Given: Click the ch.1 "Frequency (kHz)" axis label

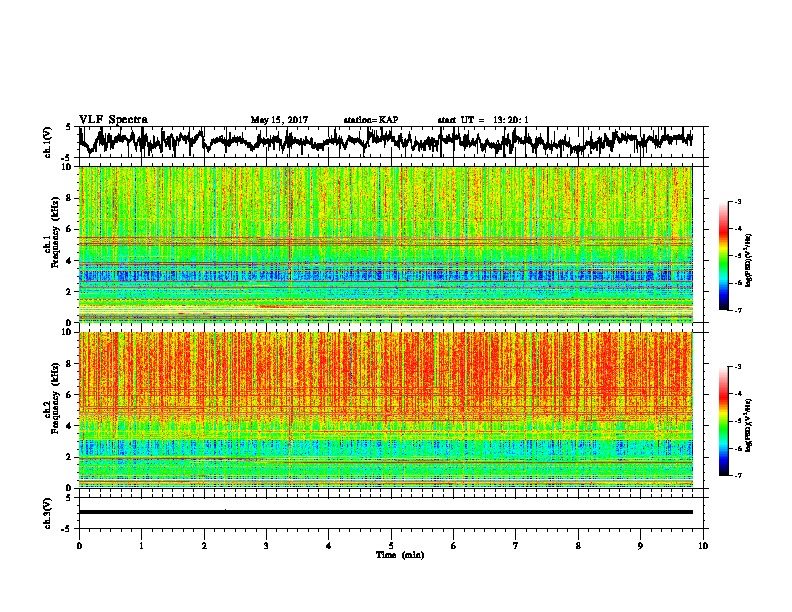Looking at the screenshot, I should click(x=55, y=233).
